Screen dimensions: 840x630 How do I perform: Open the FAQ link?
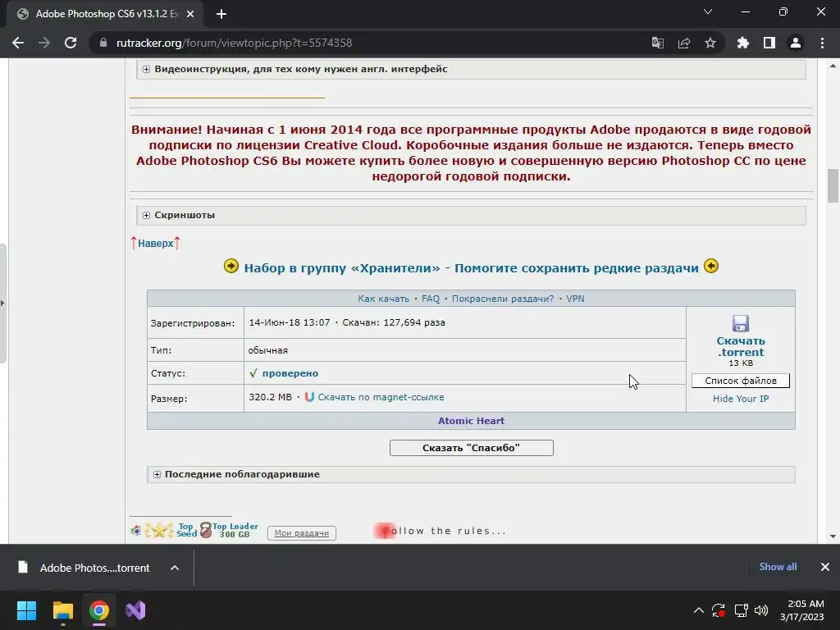click(x=430, y=299)
